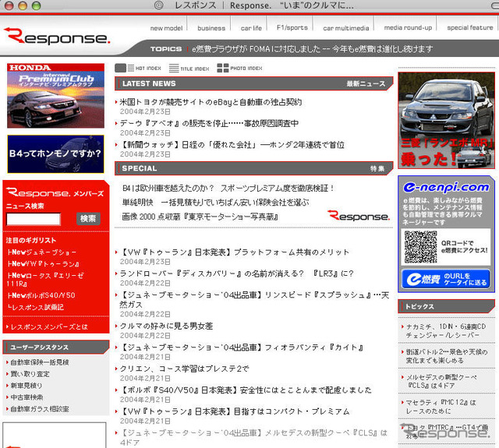Click Newロータス『エリーゼ111R』 in sidebar
The image size is (499, 448).
(x=45, y=280)
